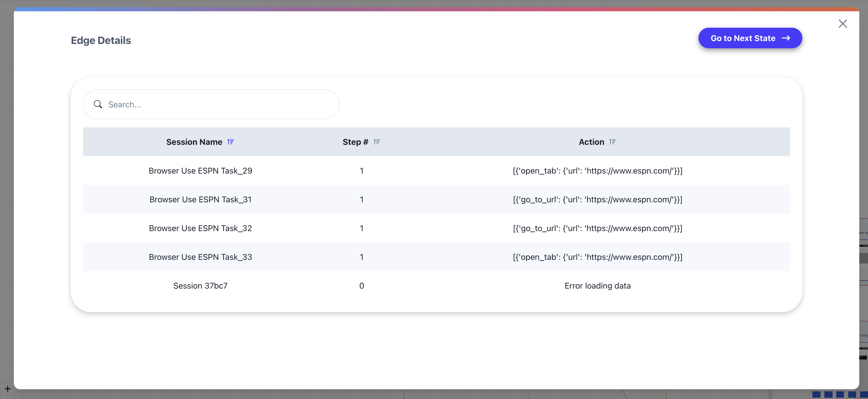Toggle sort order on Step # column
Viewport: 868px width, 399px height.
pyautogui.click(x=377, y=142)
